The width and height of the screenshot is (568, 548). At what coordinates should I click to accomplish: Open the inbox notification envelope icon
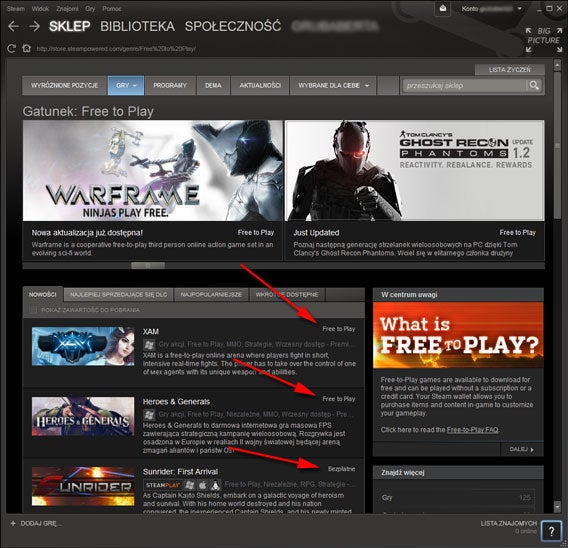pos(443,9)
